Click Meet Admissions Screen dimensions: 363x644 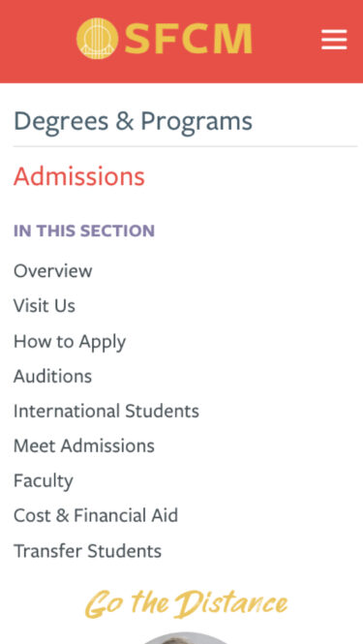pos(84,446)
